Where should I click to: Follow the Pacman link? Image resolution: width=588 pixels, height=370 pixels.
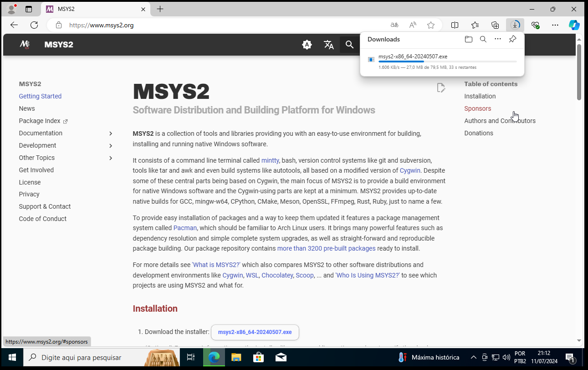(185, 228)
